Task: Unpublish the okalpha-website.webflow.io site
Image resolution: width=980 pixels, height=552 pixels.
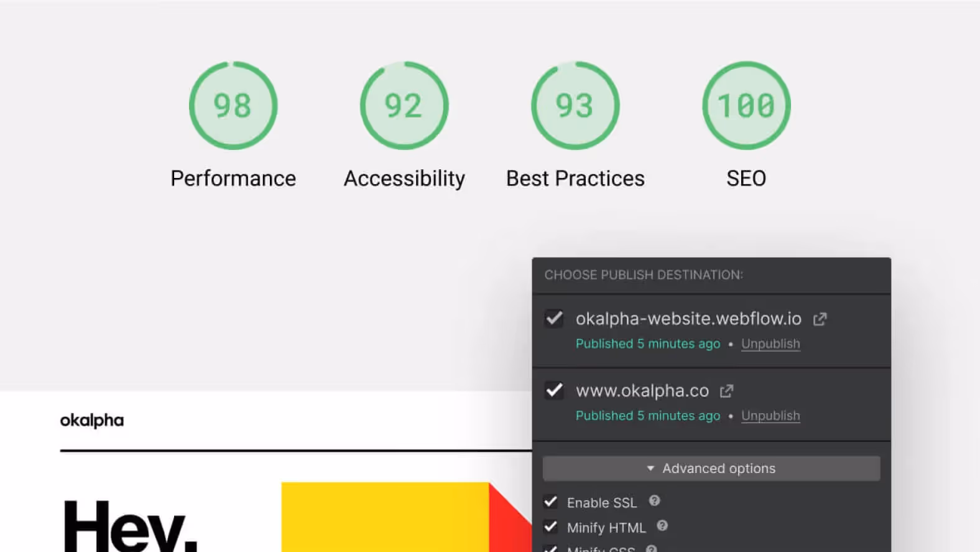Action: (770, 343)
